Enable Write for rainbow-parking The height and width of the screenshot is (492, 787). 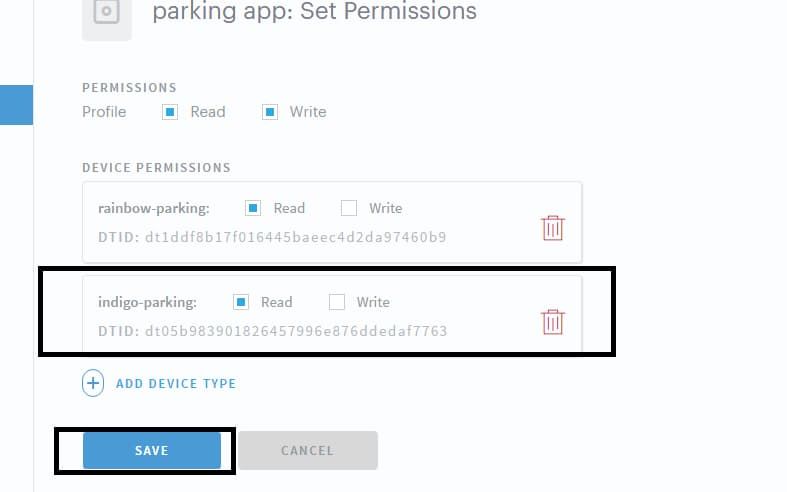point(349,208)
